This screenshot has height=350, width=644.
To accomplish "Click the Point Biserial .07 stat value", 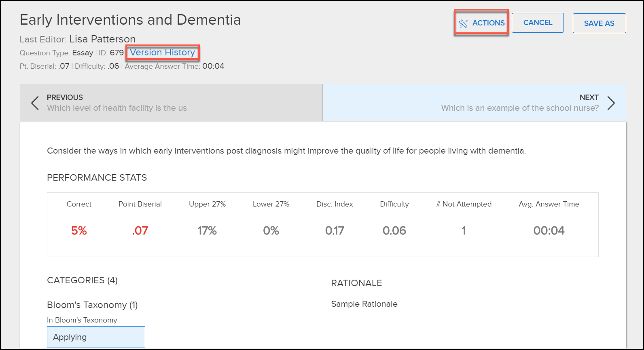I will click(140, 231).
